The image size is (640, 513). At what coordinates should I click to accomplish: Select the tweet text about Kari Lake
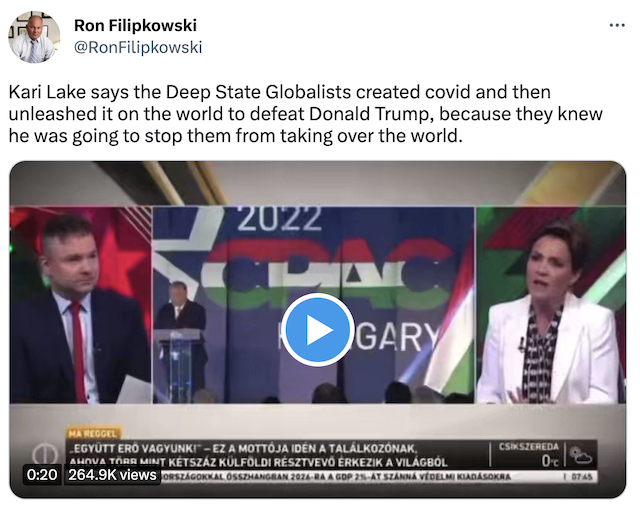pos(305,114)
